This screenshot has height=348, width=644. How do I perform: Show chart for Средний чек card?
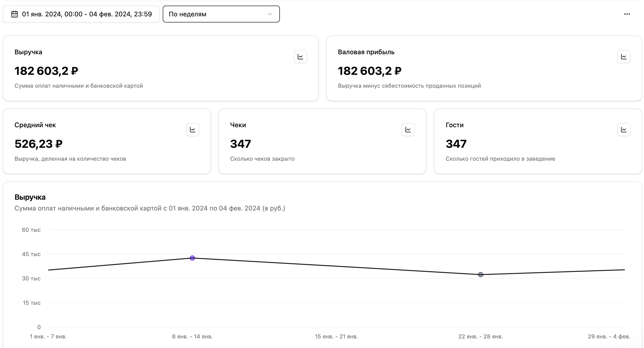coord(192,130)
